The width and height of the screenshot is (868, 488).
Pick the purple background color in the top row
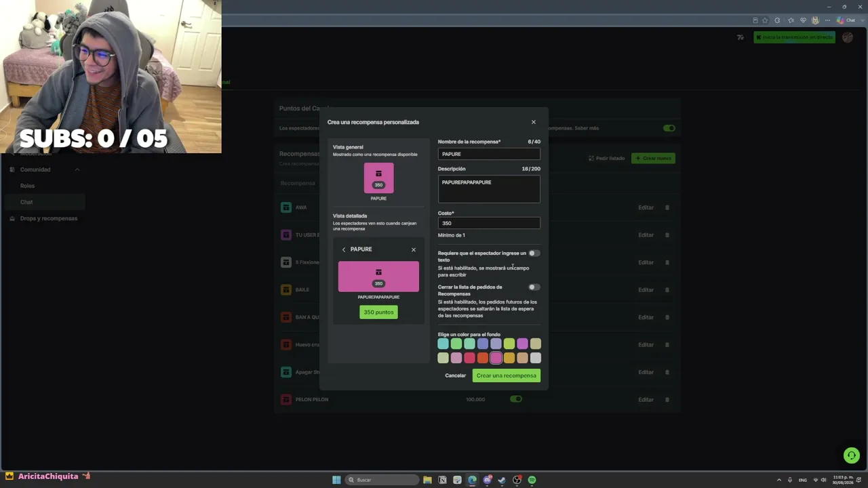pyautogui.click(x=522, y=344)
